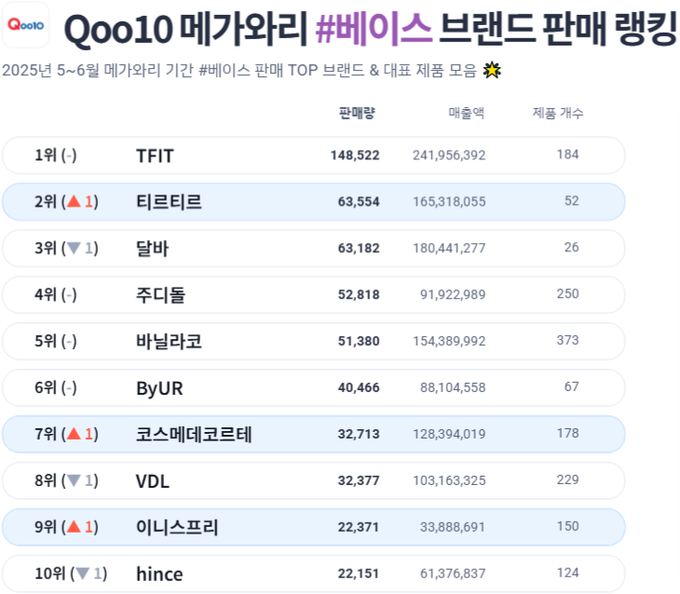Screen dimensions: 680x594
Task: Sort by 판매량 column header
Action: point(356,113)
